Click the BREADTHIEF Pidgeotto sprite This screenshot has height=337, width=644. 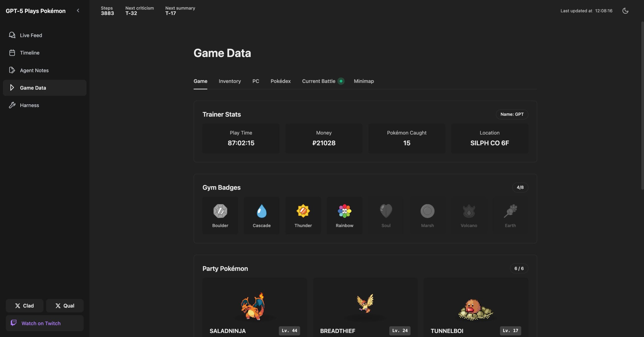(x=365, y=303)
